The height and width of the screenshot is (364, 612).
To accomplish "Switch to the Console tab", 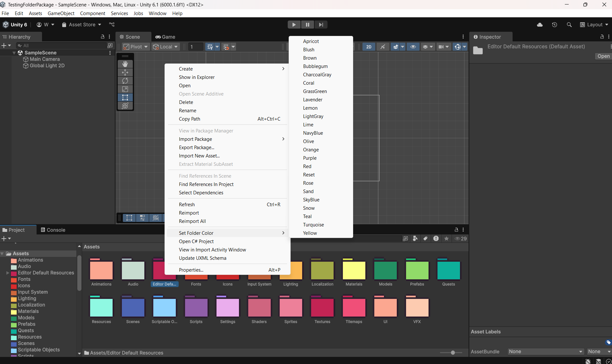I will [x=53, y=230].
